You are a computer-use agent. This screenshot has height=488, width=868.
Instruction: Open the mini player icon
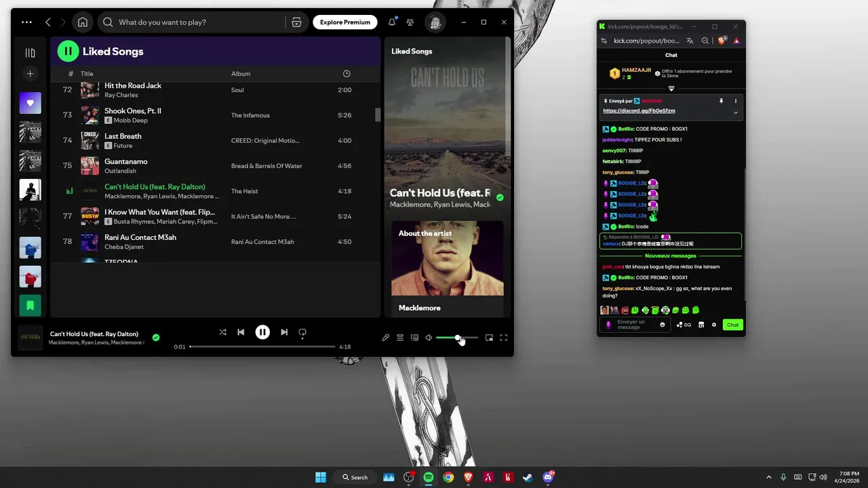tap(489, 338)
